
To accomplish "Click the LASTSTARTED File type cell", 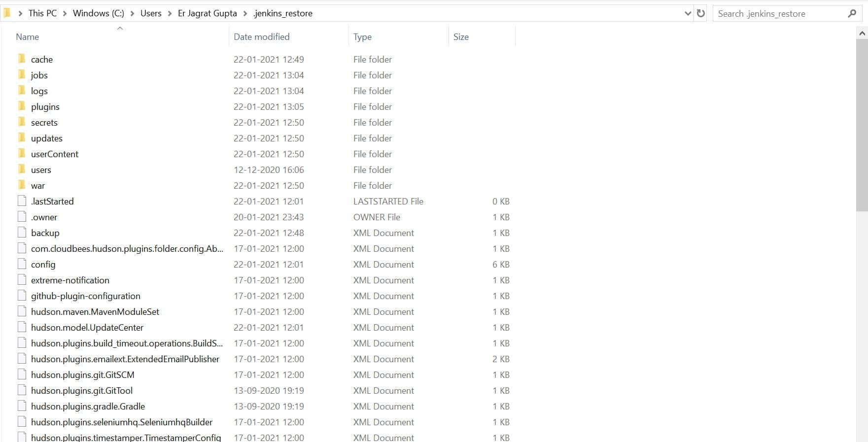I will point(388,201).
